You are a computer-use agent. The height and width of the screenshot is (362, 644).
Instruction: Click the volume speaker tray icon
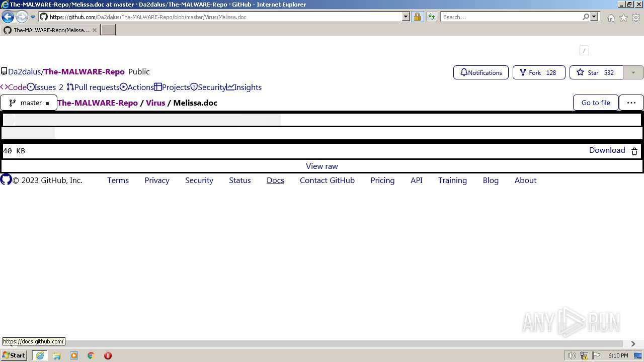point(572,355)
